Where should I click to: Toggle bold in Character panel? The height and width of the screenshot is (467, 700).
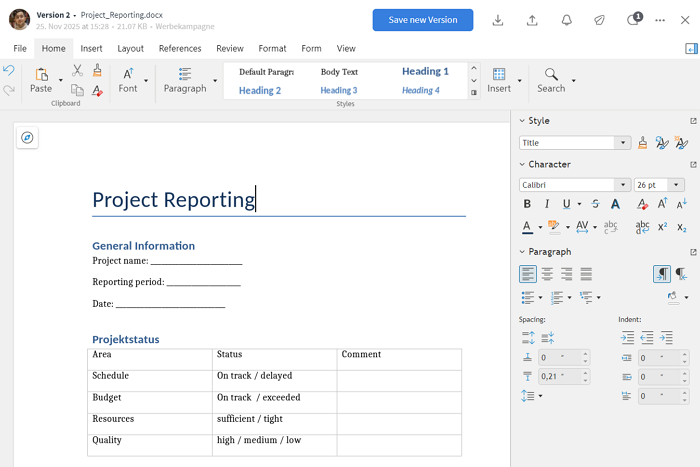point(527,204)
